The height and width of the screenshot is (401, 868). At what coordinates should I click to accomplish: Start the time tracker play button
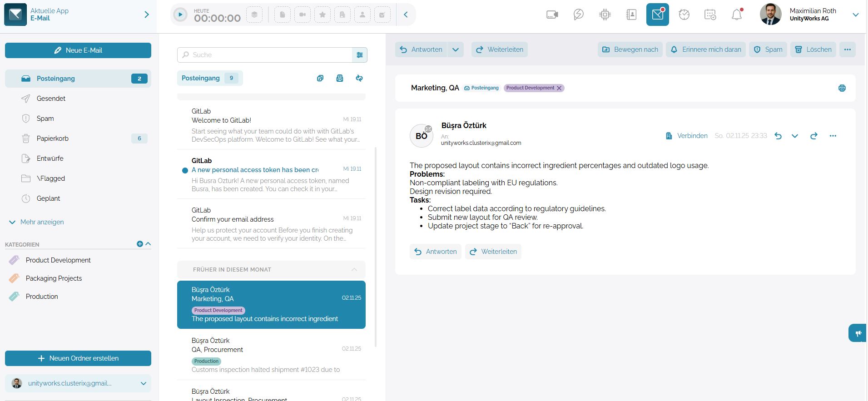click(180, 15)
